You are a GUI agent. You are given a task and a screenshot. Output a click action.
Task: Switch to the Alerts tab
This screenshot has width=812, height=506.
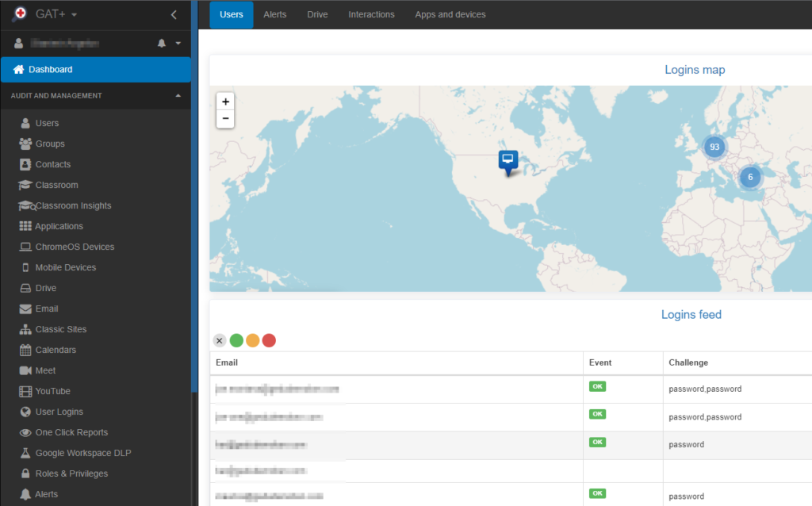point(274,14)
